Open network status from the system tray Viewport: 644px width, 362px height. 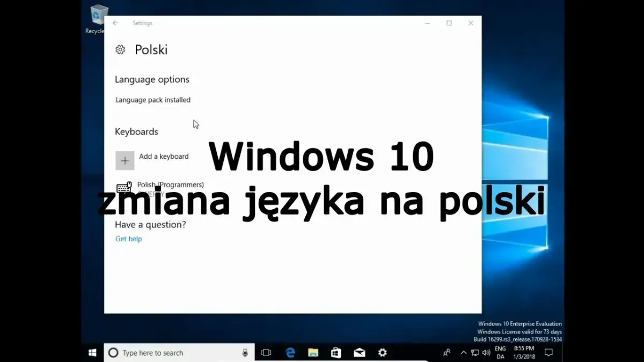(474, 353)
